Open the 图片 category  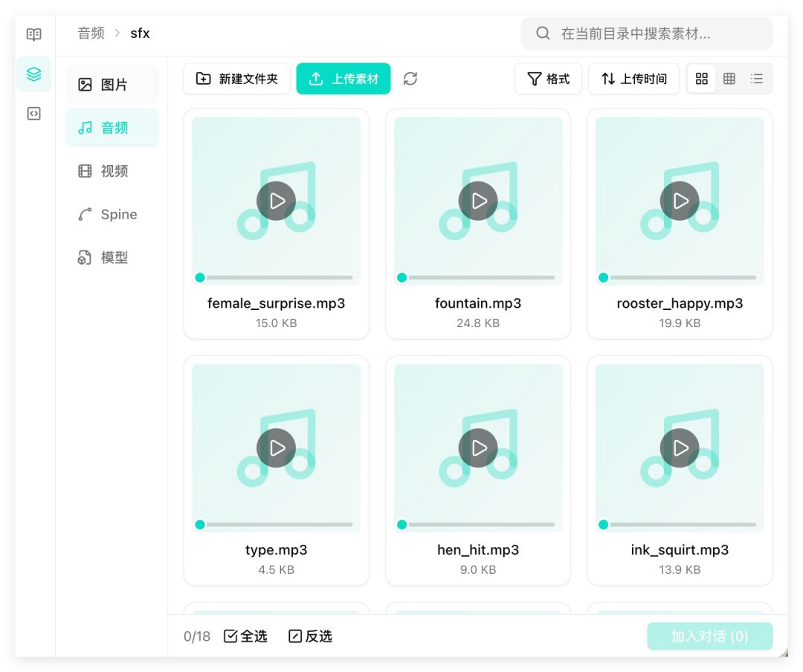(x=112, y=85)
